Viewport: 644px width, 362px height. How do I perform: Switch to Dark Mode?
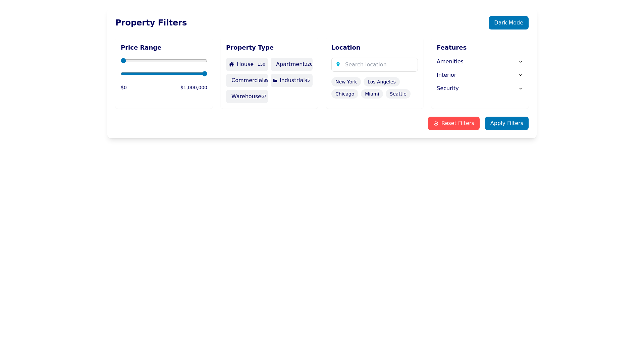[508, 23]
